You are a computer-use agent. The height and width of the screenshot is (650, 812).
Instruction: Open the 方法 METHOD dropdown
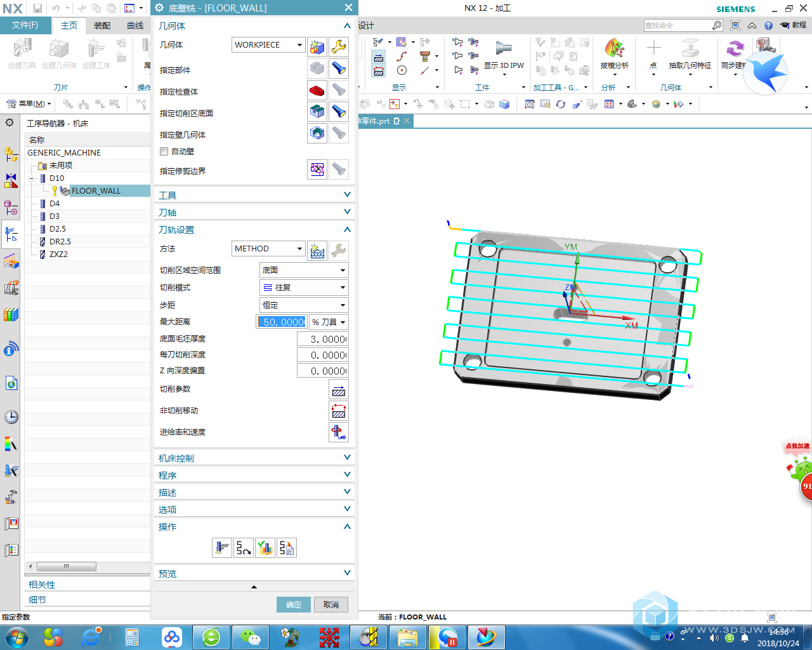[268, 249]
